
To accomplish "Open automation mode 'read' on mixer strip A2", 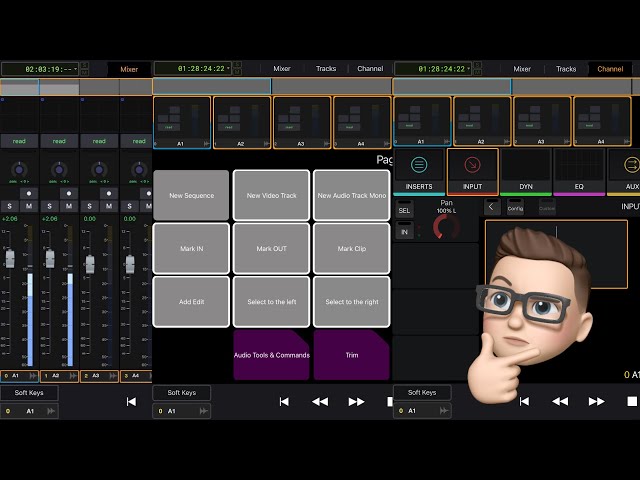I will [x=59, y=141].
